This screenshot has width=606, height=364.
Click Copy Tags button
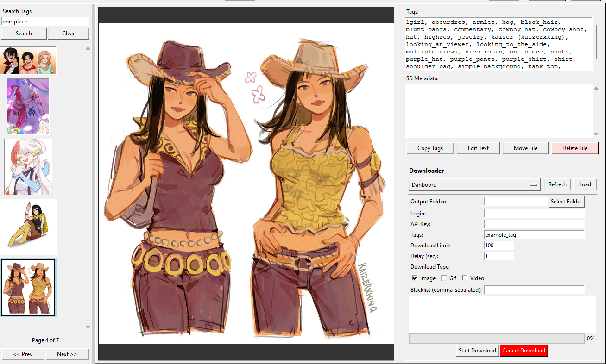[430, 148]
